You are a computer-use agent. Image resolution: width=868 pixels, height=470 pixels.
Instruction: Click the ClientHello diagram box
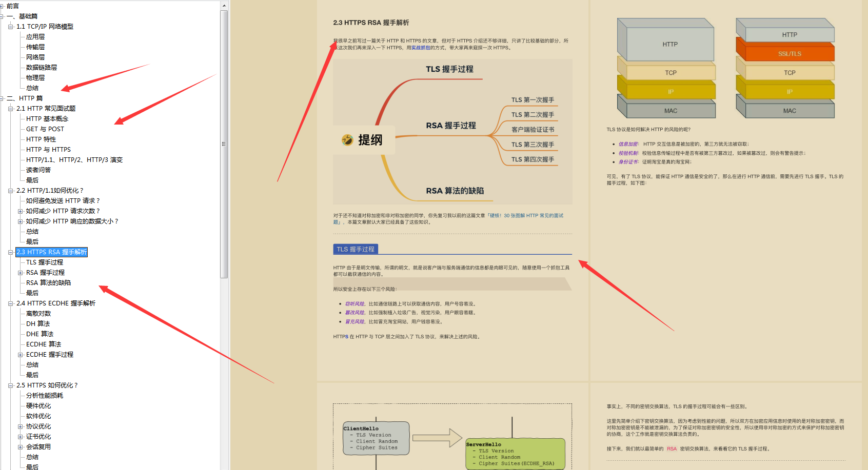376,438
